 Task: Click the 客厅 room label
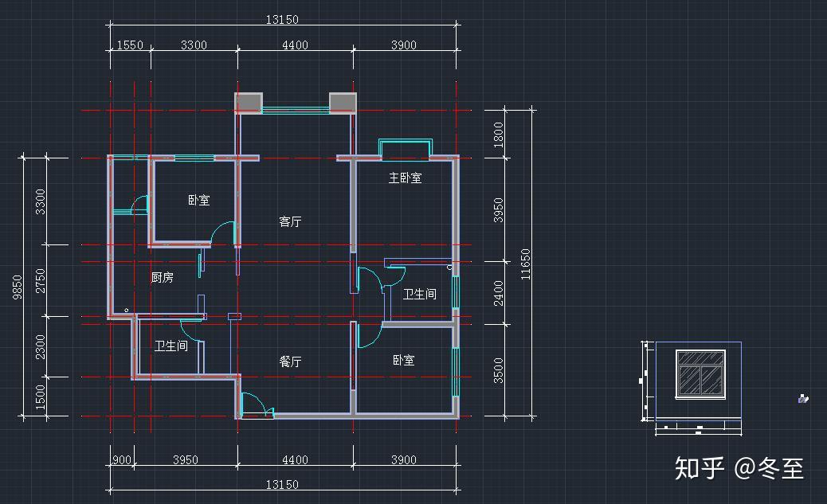[290, 222]
